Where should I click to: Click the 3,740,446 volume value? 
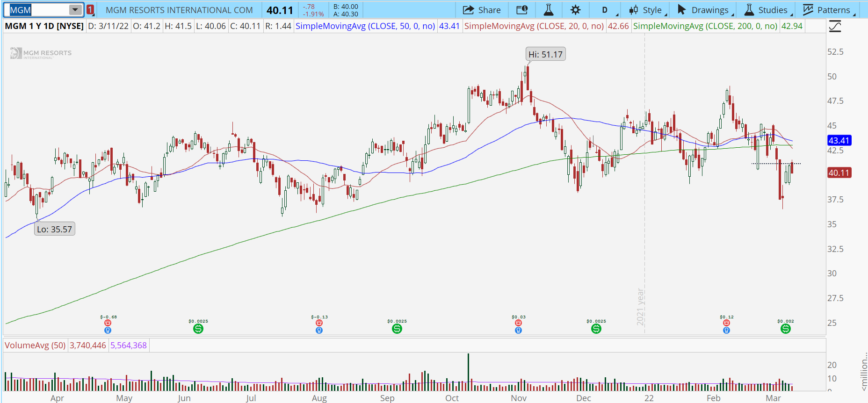click(88, 345)
